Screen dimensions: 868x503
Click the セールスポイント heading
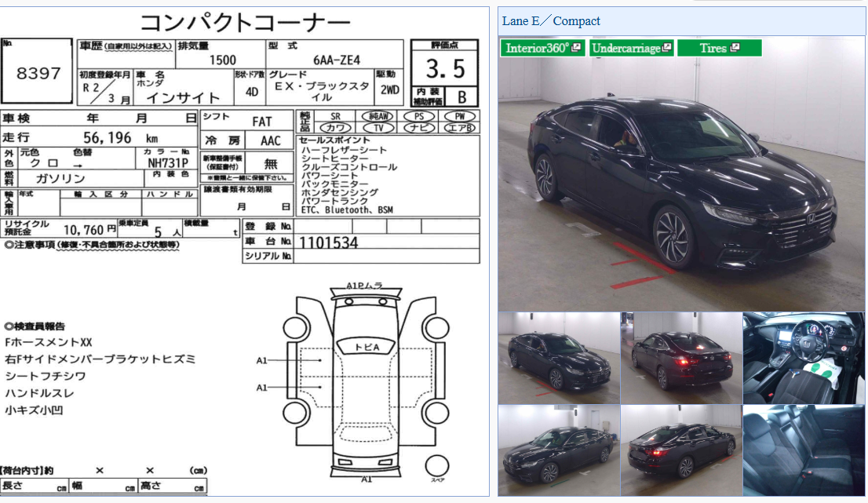tap(334, 140)
